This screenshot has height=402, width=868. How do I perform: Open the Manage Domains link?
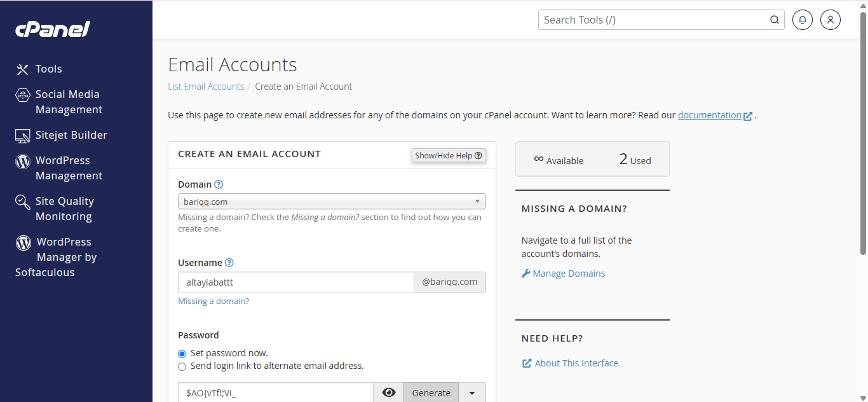tap(569, 274)
